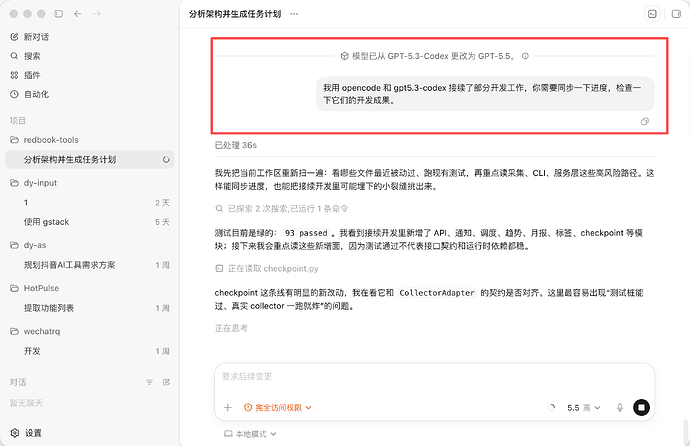
Task: Click the new chat icon next to 对话
Action: click(166, 382)
